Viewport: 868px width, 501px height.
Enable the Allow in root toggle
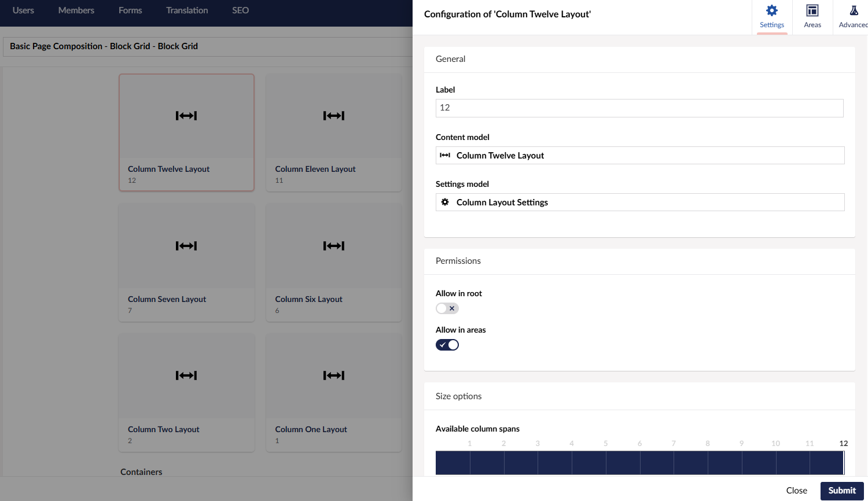(x=447, y=308)
